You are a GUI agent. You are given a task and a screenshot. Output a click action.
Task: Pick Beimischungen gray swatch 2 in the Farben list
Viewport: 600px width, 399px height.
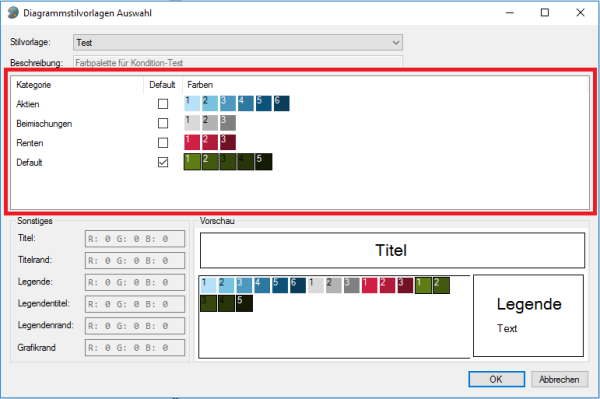click(x=210, y=123)
